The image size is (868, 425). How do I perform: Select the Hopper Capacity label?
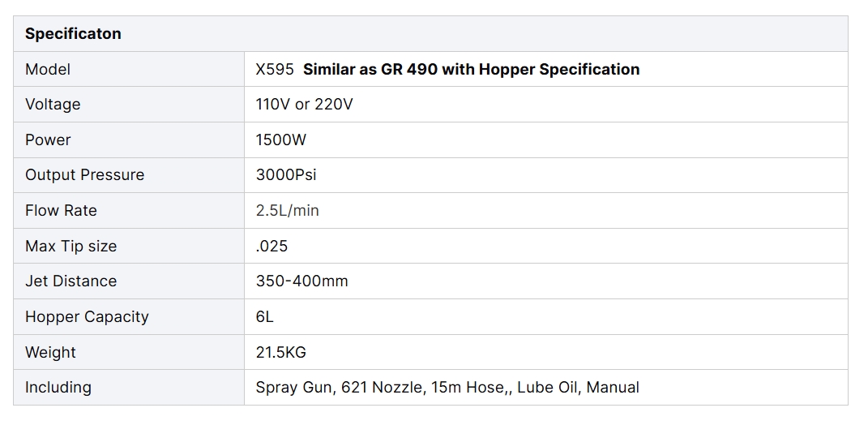tap(87, 317)
